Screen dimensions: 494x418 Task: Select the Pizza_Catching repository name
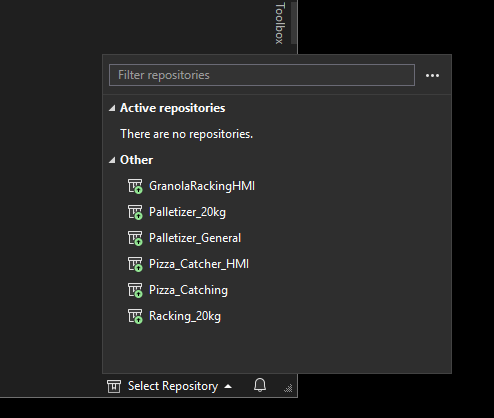point(188,290)
